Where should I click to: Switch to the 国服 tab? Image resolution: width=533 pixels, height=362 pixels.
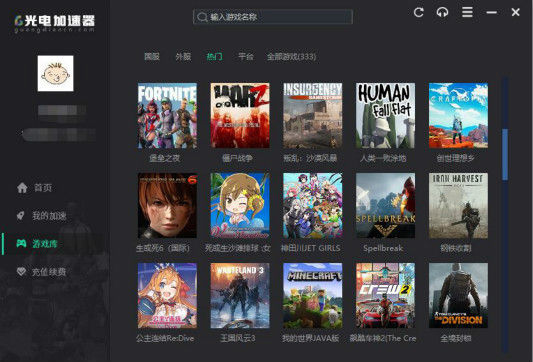coord(152,56)
